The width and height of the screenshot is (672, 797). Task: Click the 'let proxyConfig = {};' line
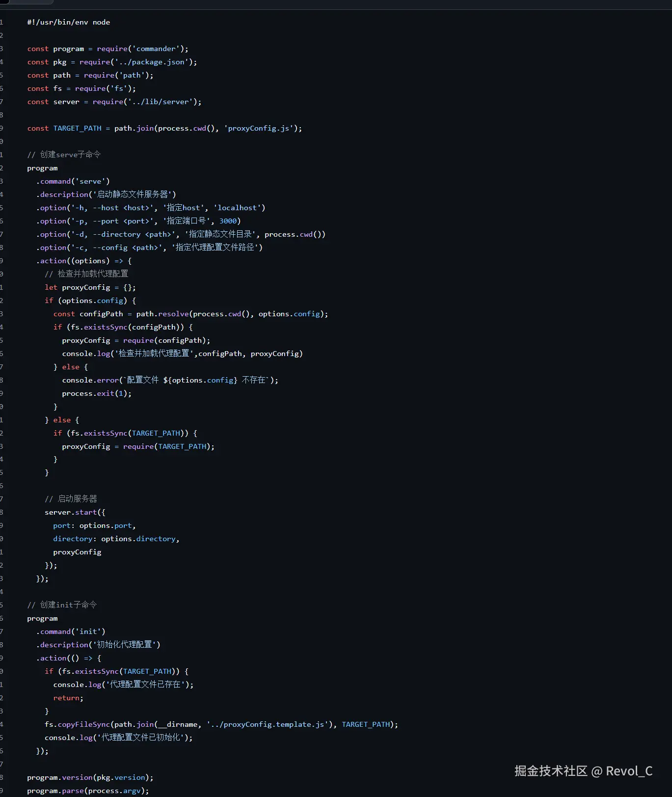tap(90, 287)
